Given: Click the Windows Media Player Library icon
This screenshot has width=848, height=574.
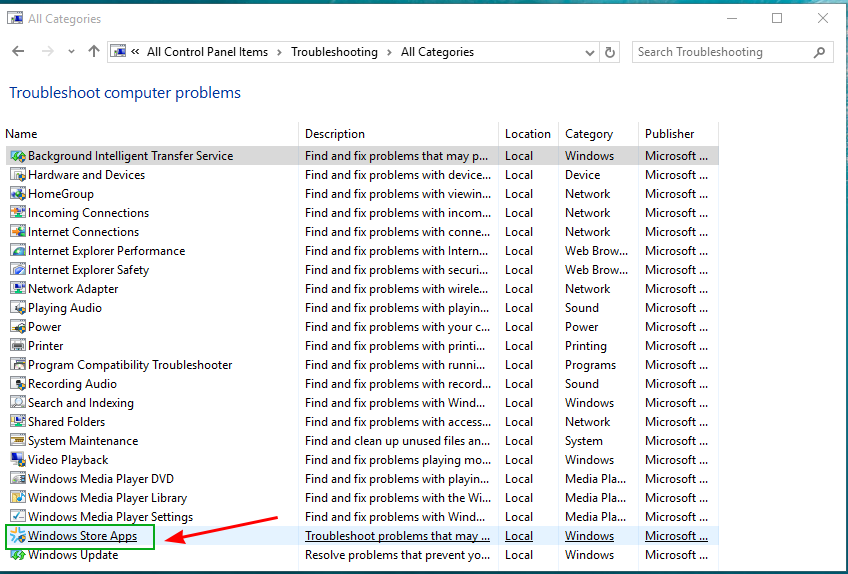Looking at the screenshot, I should 18,498.
